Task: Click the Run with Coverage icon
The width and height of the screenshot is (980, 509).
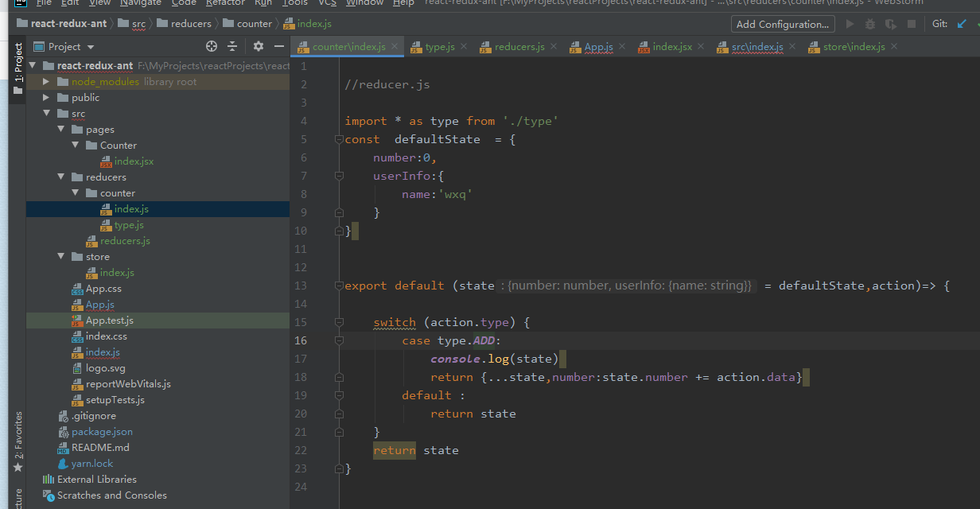Action: 891,24
